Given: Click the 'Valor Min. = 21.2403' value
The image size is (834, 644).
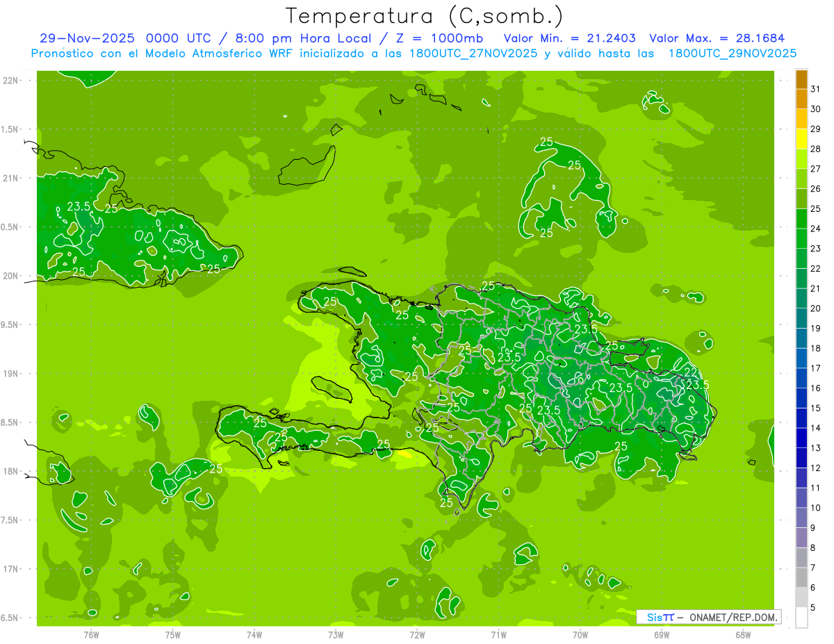Looking at the screenshot, I should pos(569,38).
